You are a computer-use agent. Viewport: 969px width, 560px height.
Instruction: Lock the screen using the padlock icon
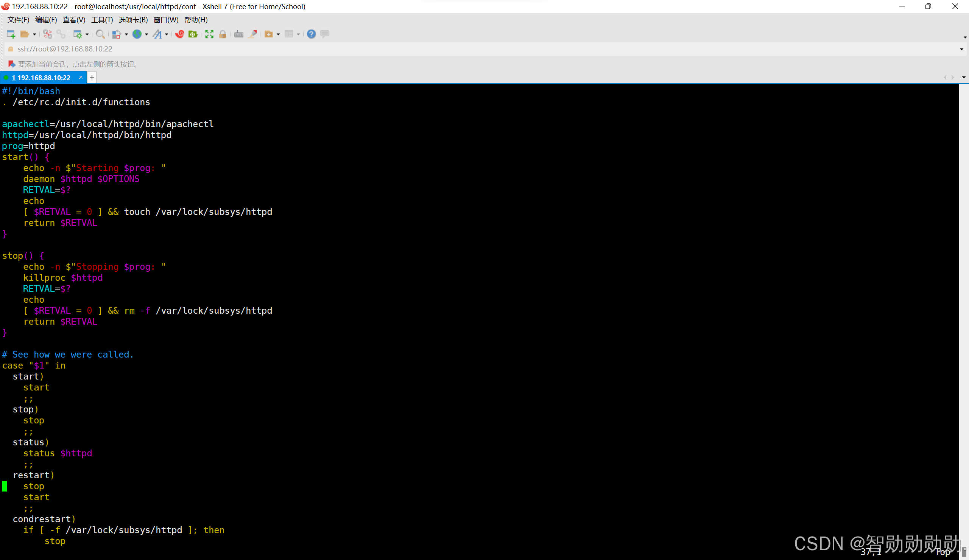click(x=223, y=34)
